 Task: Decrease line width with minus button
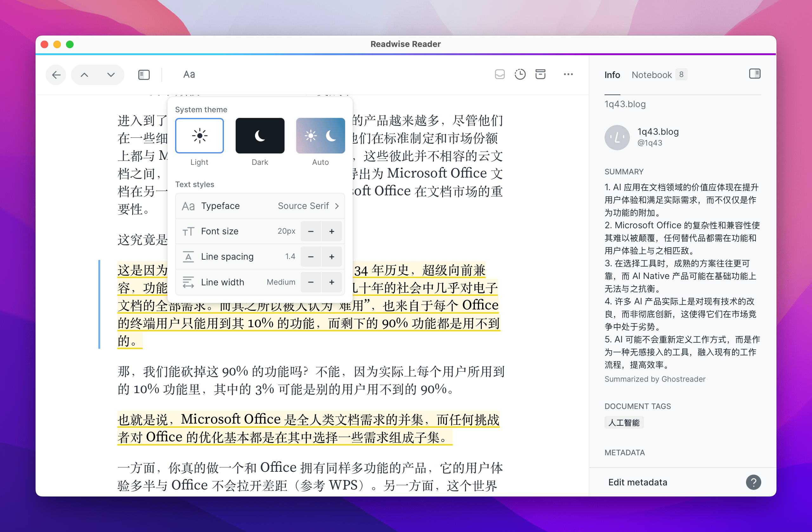[311, 282]
